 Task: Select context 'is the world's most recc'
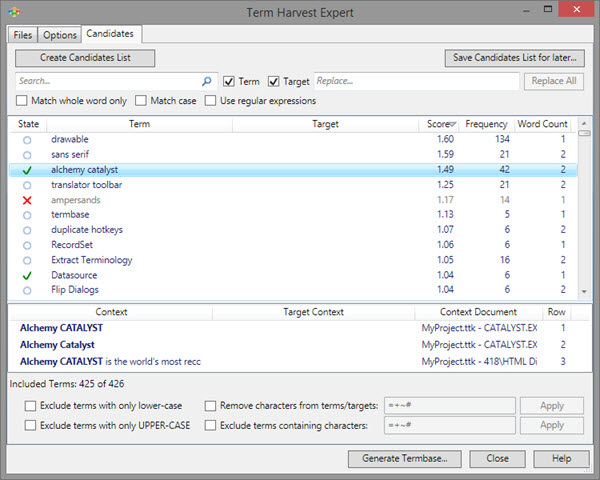click(153, 362)
